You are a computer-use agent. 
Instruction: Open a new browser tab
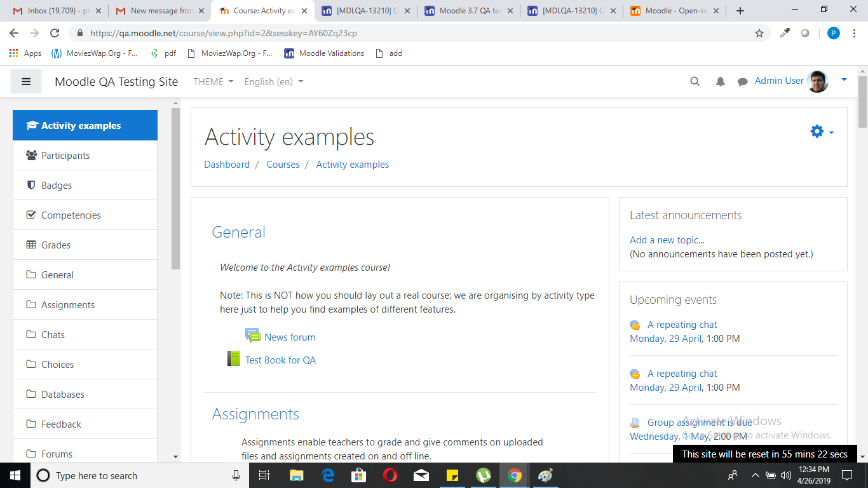coord(740,11)
